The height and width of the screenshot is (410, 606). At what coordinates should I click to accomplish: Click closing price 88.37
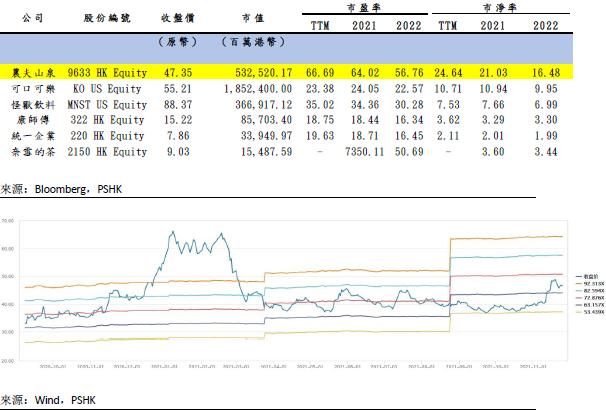click(x=178, y=105)
